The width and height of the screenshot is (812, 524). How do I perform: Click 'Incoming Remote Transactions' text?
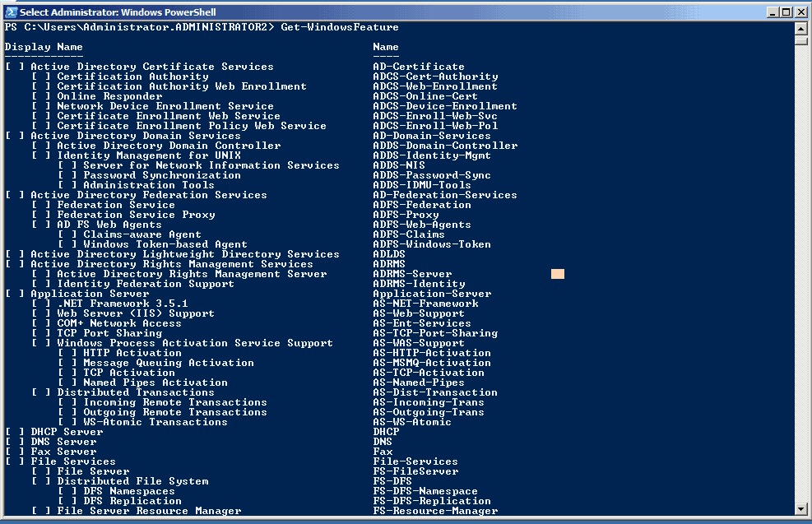(x=175, y=402)
